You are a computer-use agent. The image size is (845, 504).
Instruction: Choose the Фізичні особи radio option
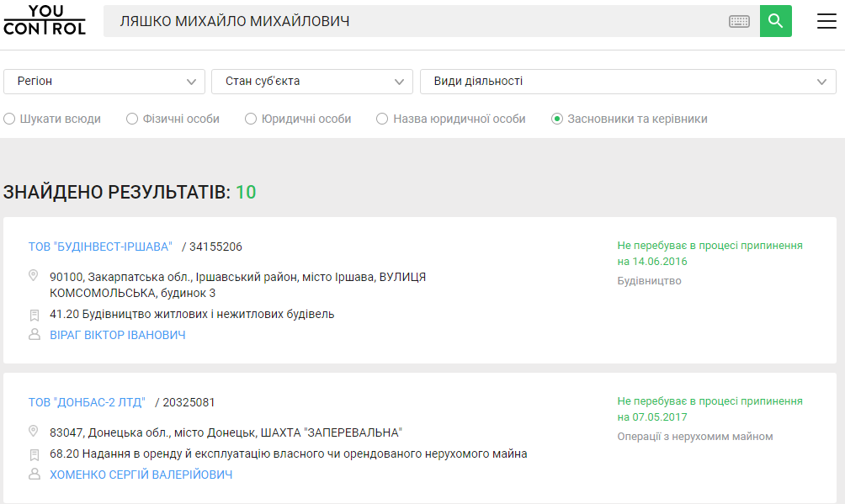[x=132, y=119]
